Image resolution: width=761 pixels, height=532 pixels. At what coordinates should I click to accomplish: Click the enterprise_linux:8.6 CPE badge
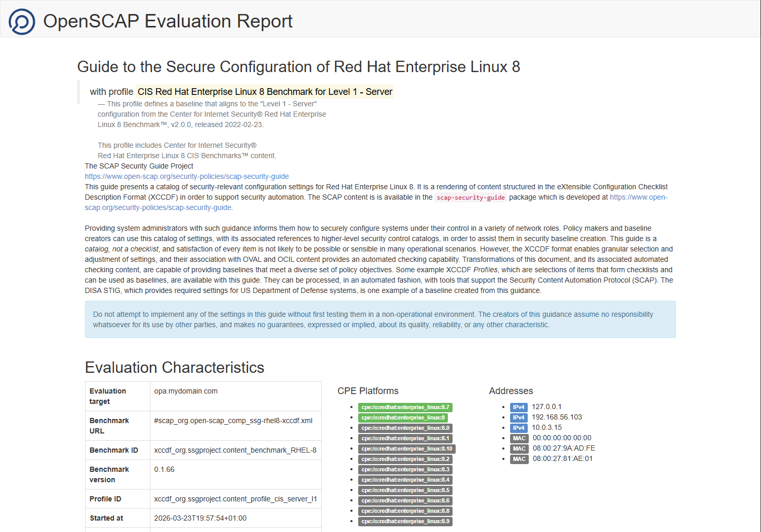(x=405, y=500)
